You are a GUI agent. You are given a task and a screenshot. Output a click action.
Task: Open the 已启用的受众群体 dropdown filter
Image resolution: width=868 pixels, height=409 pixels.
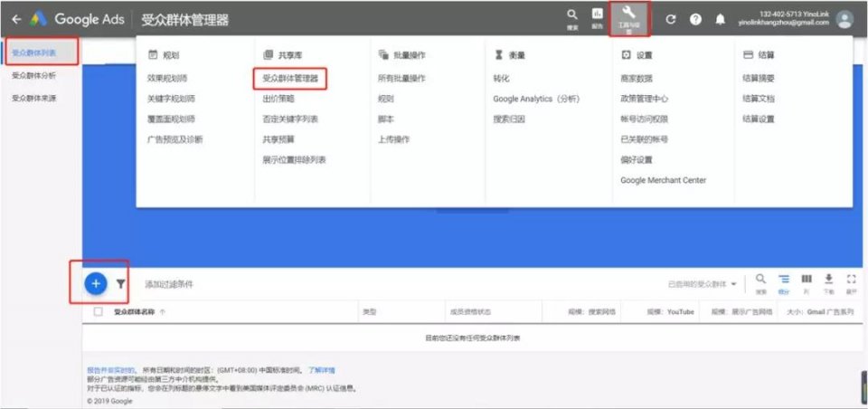point(703,284)
